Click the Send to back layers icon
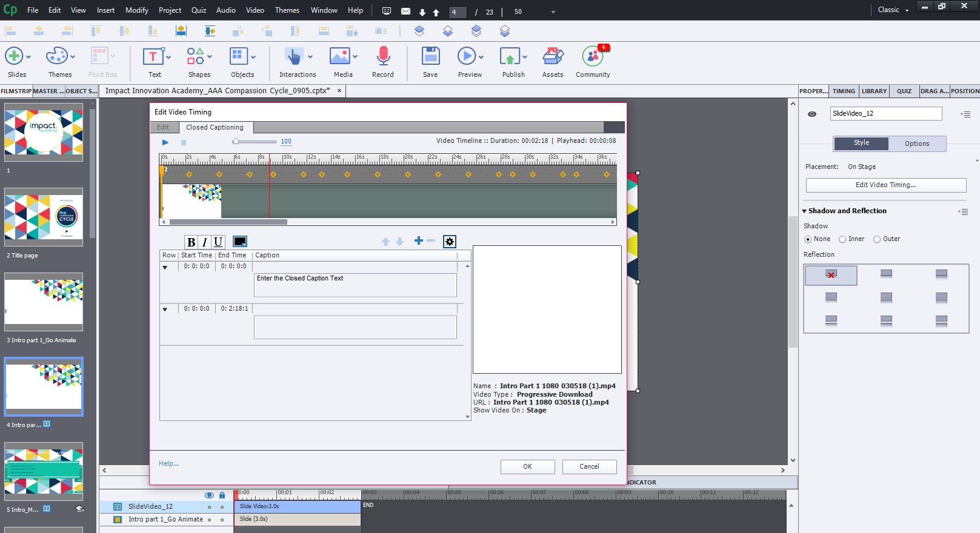This screenshot has width=980, height=533. [505, 31]
